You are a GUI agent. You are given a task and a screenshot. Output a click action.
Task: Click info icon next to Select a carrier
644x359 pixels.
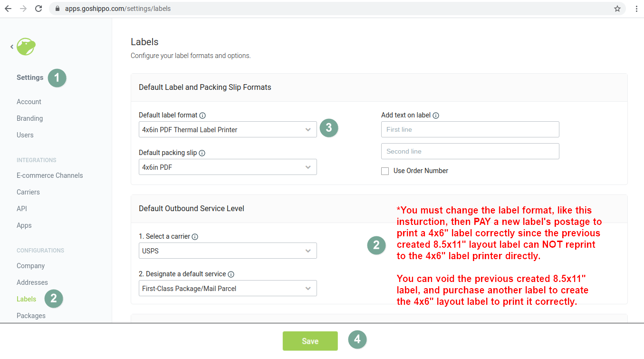[x=195, y=237]
